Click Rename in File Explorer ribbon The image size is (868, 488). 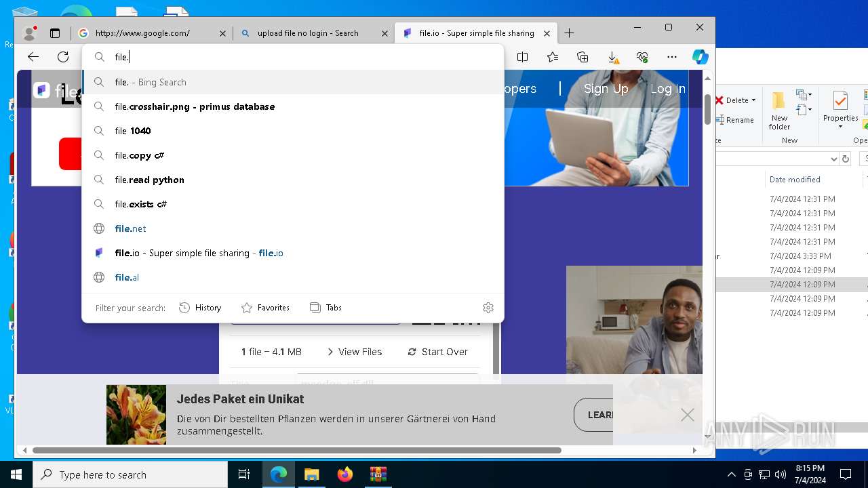(736, 120)
